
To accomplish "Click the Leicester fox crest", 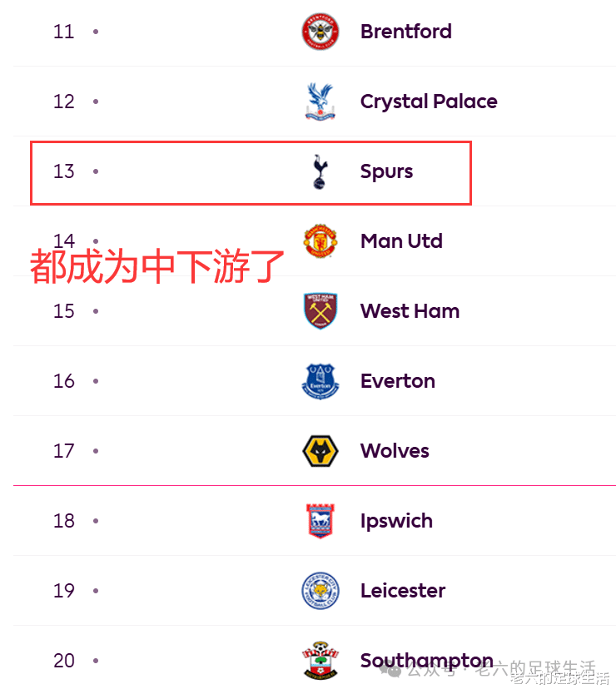I will tap(320, 591).
